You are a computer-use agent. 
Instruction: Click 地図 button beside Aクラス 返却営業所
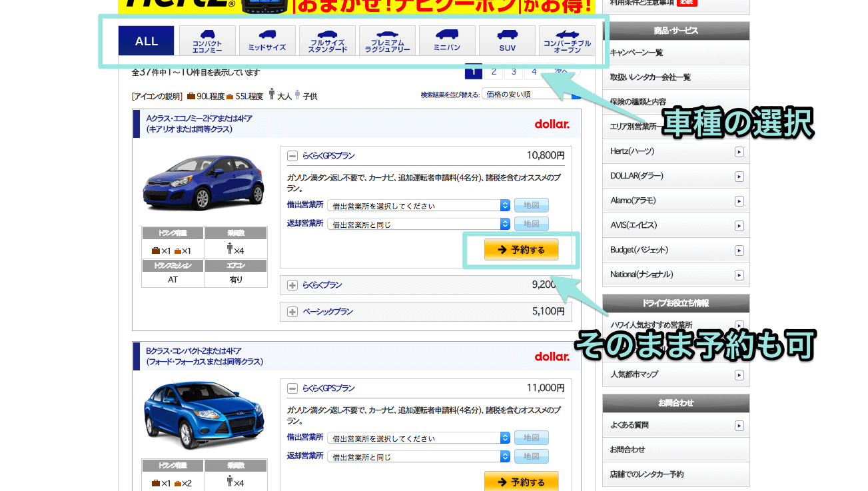[x=531, y=224]
